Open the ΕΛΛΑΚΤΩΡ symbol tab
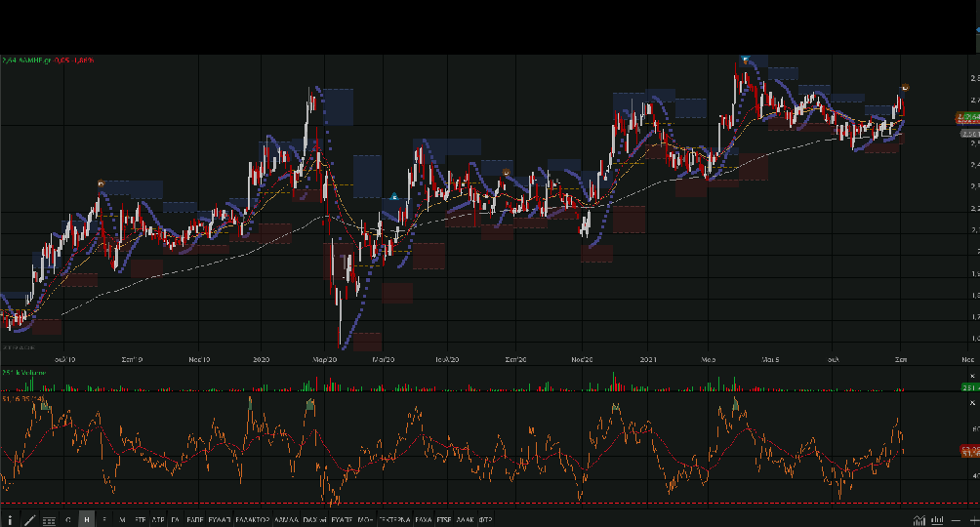The image size is (980, 527). [252, 520]
